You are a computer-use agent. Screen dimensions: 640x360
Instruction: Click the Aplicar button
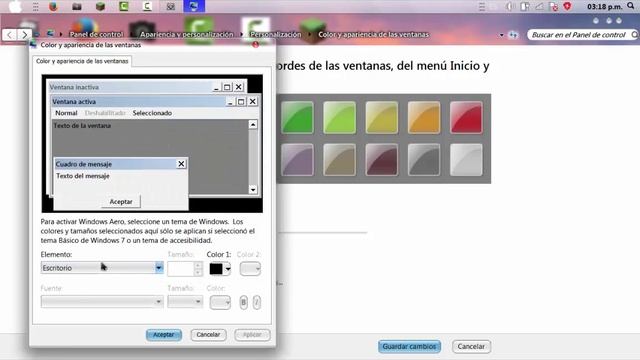(252, 335)
